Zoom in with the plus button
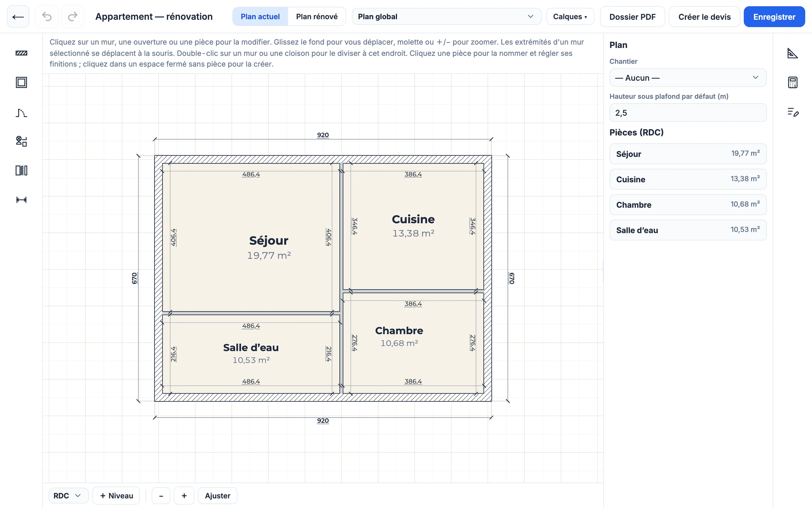Screen dimensions: 812x508 click(x=184, y=496)
